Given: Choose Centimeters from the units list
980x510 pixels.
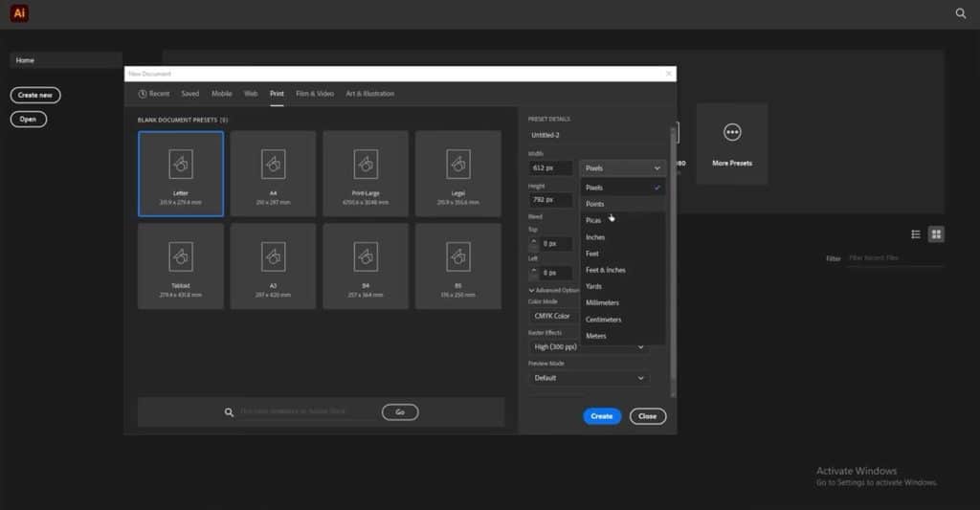Looking at the screenshot, I should tap(623, 320).
